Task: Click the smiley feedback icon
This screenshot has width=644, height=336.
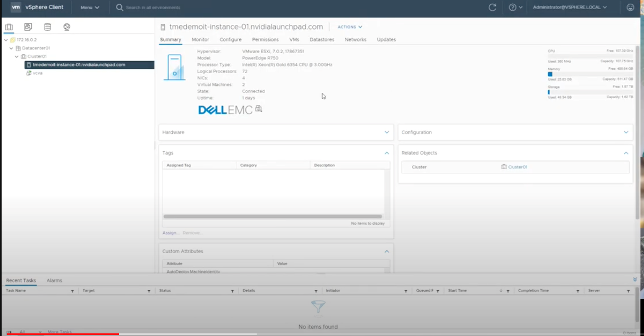Action: tap(630, 7)
